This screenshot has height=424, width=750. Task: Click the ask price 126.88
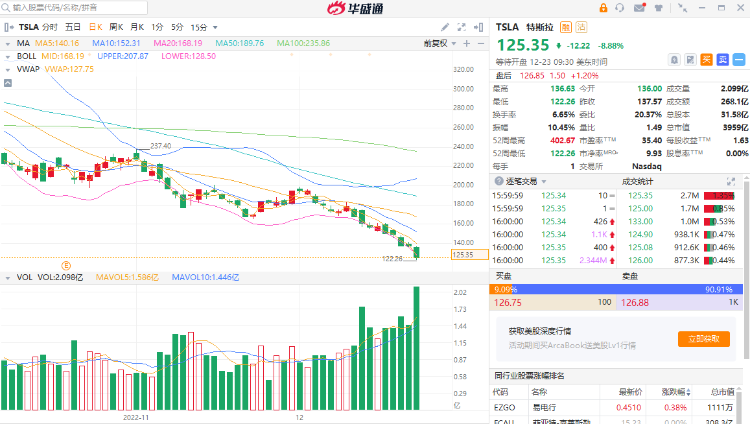(x=635, y=302)
